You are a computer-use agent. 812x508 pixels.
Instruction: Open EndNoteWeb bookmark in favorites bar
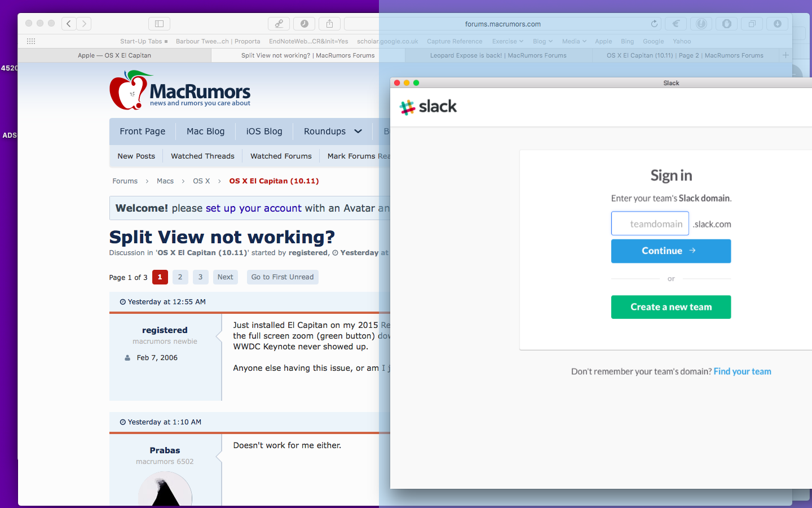(308, 41)
